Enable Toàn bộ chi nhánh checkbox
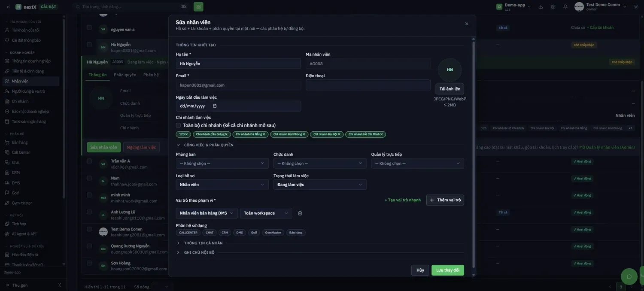 click(178, 125)
